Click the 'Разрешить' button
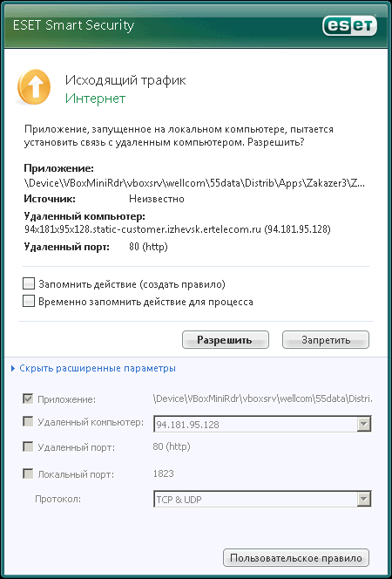392x579 pixels. 226,340
